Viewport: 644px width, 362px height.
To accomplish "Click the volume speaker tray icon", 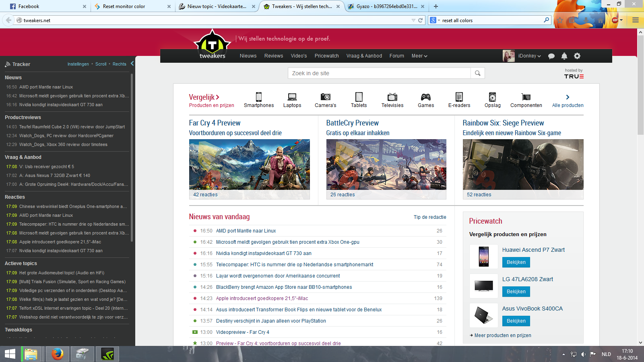I will pos(583,354).
